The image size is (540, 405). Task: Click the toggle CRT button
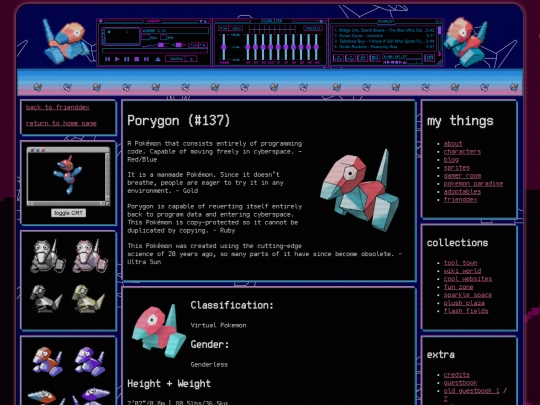click(x=69, y=213)
